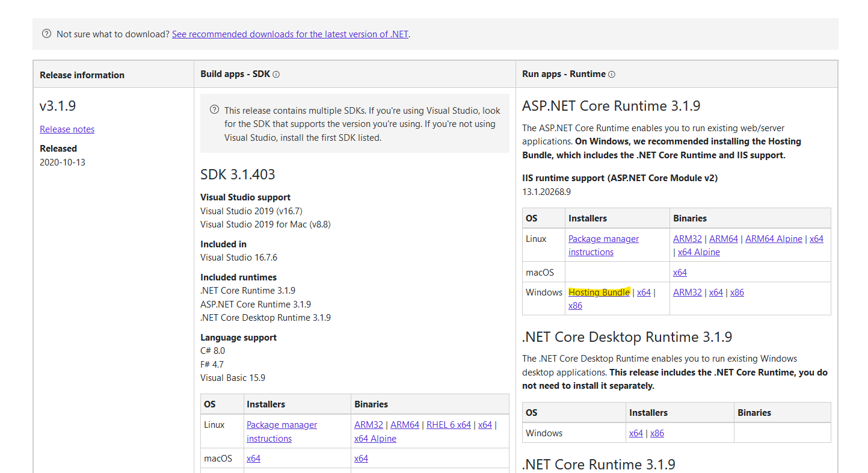The width and height of the screenshot is (868, 473).
Task: Open ASP.NET Core Runtime Linux package manager instructions
Action: click(603, 246)
